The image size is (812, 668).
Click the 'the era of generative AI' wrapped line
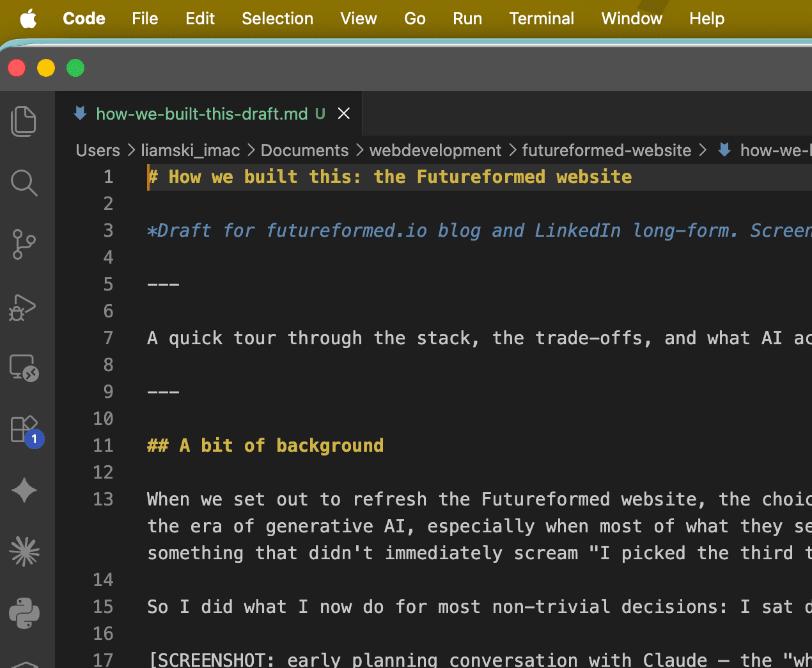[479, 526]
